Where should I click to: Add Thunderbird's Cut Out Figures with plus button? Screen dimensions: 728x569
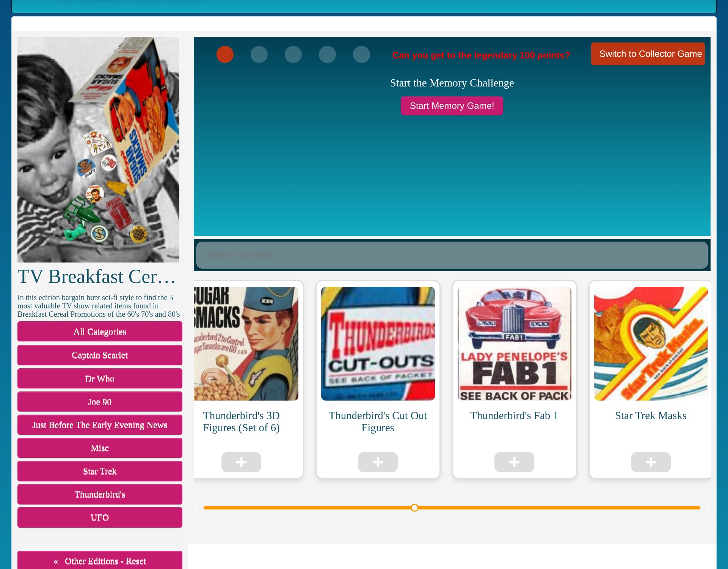tap(378, 462)
